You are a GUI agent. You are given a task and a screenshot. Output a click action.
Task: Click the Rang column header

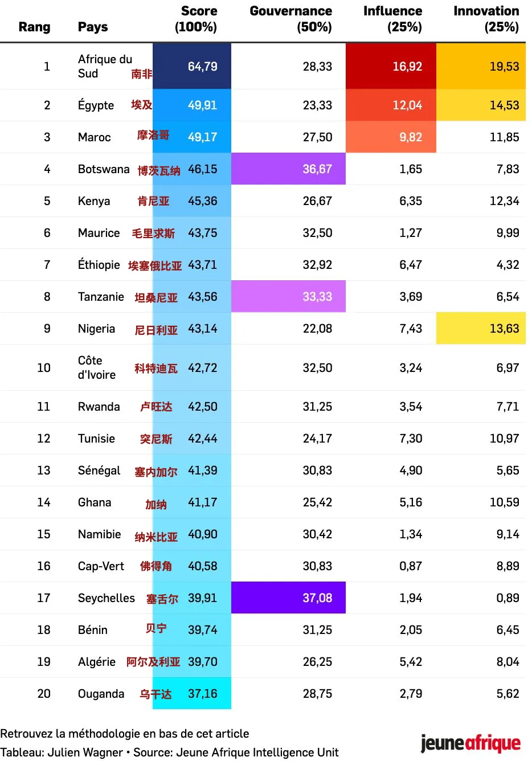tap(34, 27)
